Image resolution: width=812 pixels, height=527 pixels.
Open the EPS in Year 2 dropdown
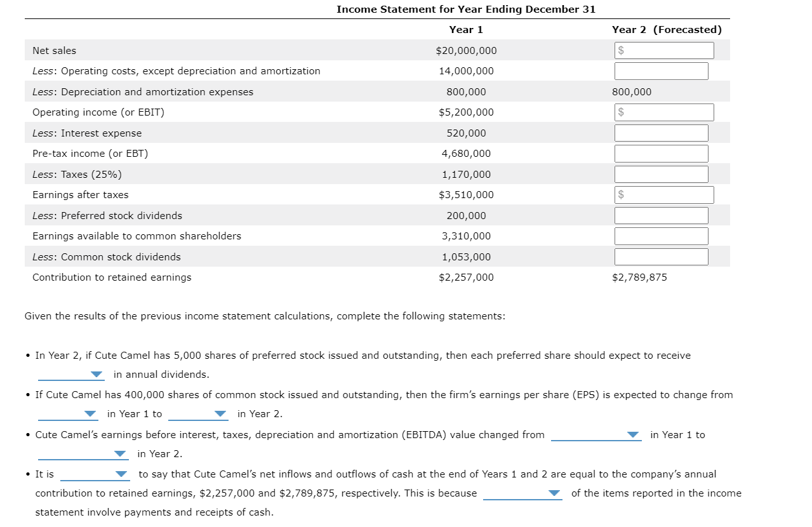[199, 413]
